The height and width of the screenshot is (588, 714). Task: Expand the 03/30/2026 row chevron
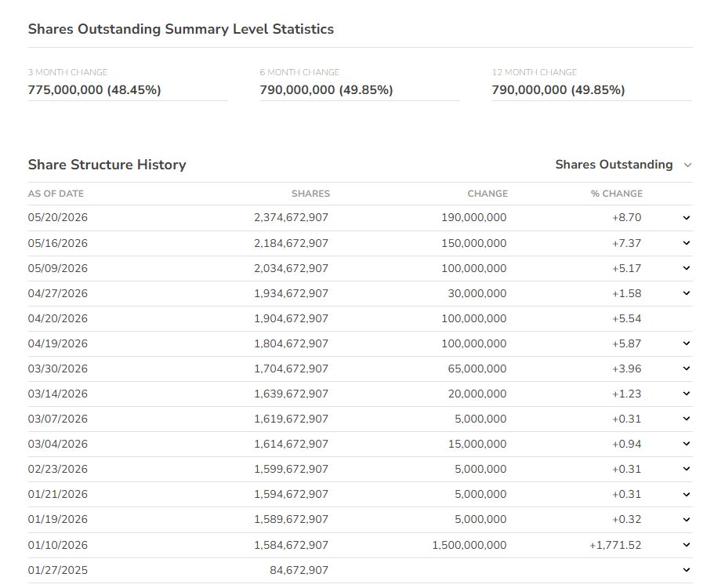tap(687, 368)
